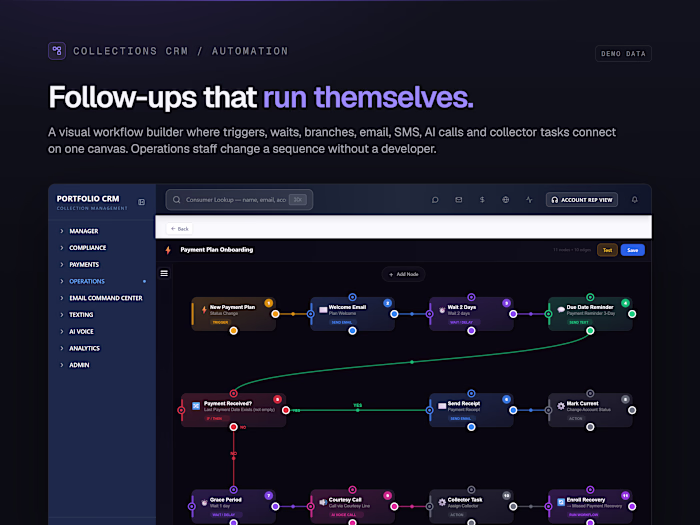
Task: Open the hamburger menu icon on the canvas
Action: click(x=164, y=273)
